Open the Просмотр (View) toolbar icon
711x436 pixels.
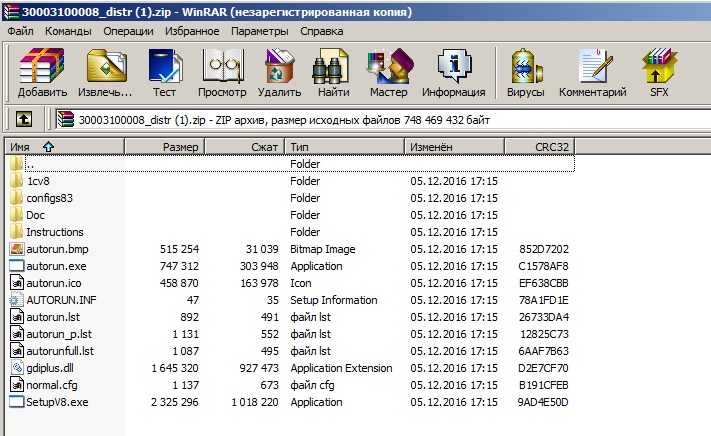click(222, 67)
